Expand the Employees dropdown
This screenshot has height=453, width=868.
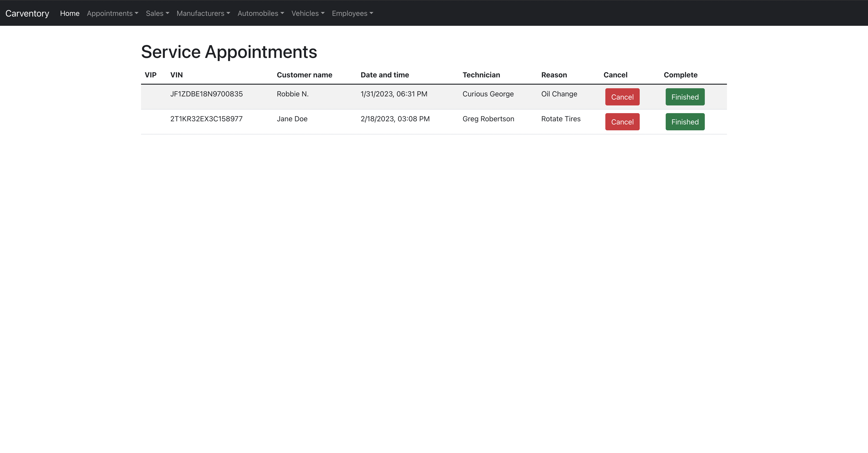click(352, 13)
